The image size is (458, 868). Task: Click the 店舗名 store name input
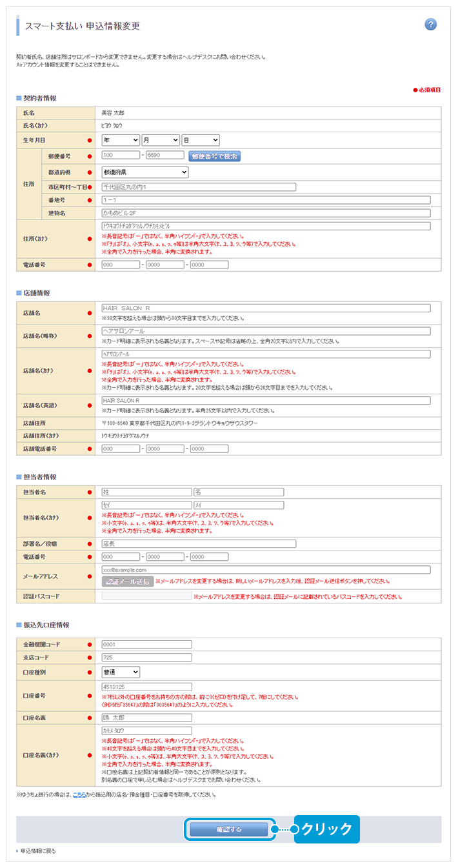(266, 308)
